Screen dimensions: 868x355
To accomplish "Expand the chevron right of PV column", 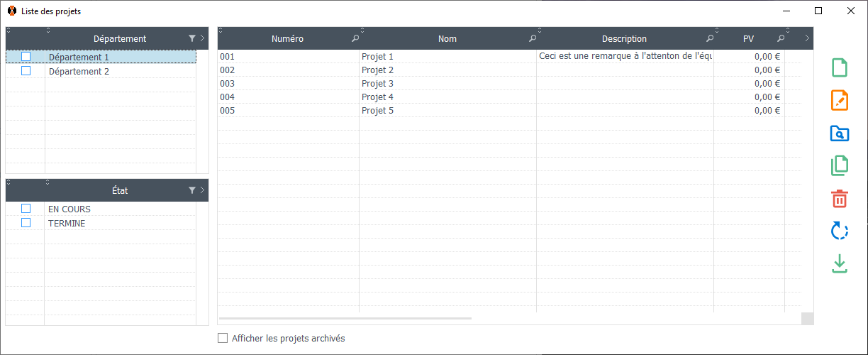I will (807, 38).
